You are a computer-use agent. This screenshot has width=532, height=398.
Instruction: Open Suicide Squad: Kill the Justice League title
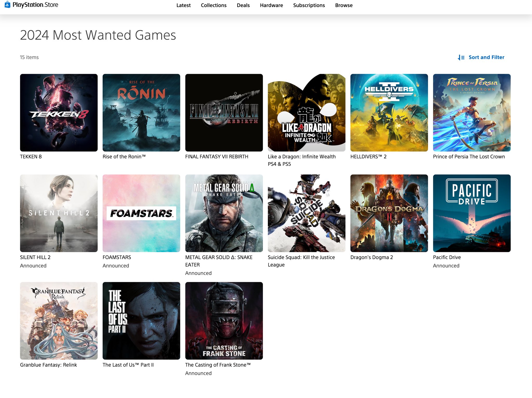tap(301, 261)
